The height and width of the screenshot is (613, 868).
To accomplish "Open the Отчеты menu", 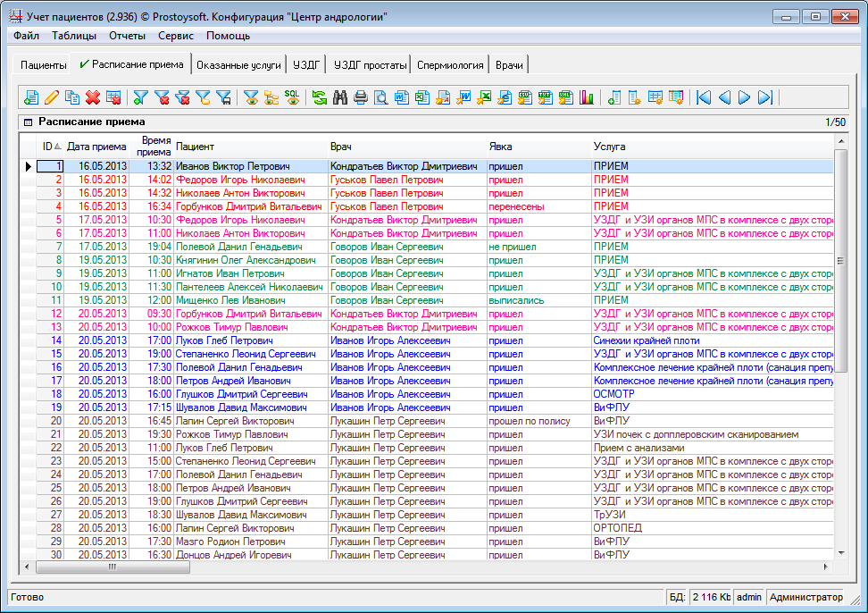I will coord(127,36).
